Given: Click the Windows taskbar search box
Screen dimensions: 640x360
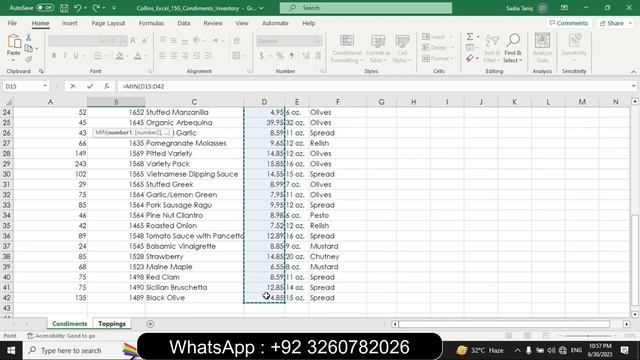Looking at the screenshot, I should tap(71, 351).
